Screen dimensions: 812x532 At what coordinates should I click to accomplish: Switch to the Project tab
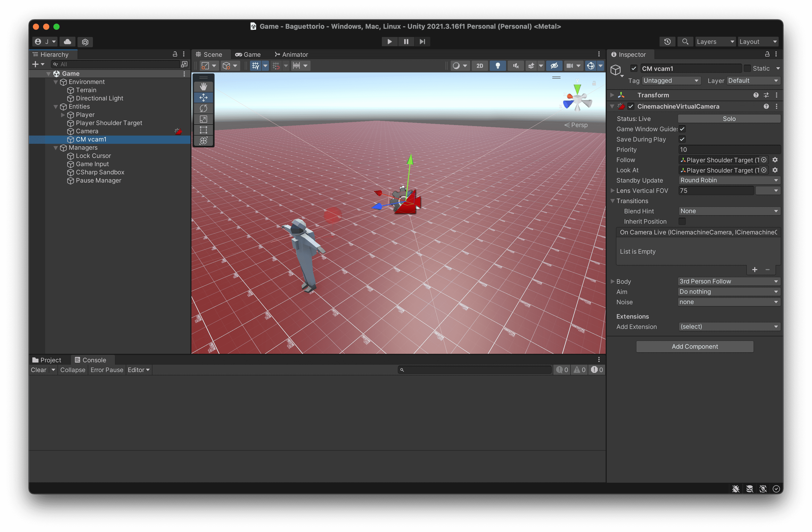tap(47, 360)
